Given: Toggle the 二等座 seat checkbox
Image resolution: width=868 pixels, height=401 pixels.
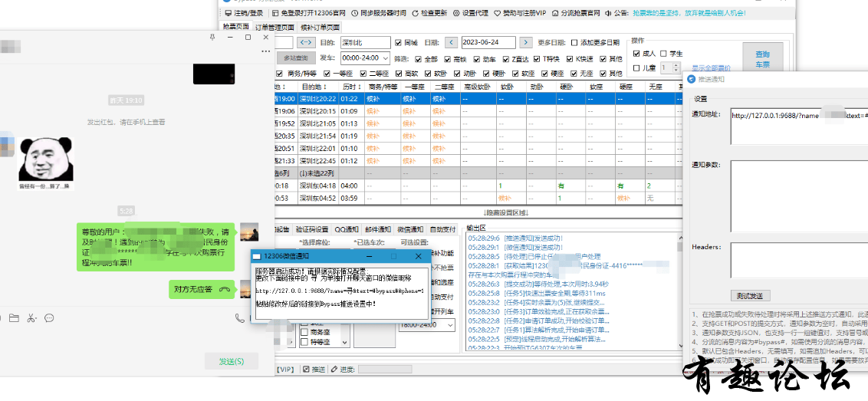Looking at the screenshot, I should (363, 73).
